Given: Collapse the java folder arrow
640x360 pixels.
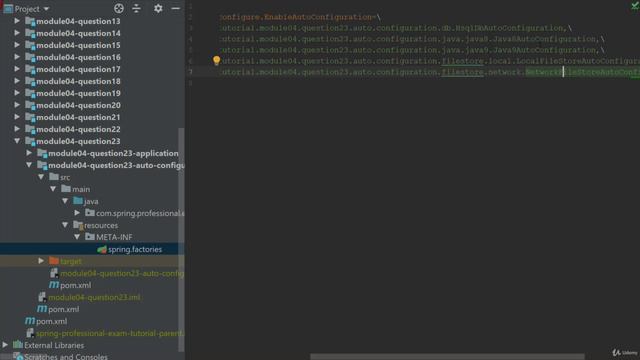Looking at the screenshot, I should 65,201.
